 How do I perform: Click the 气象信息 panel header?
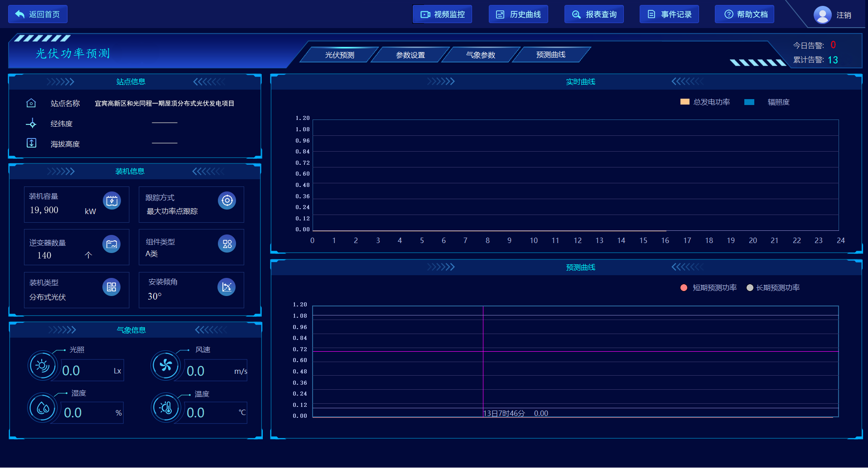131,330
